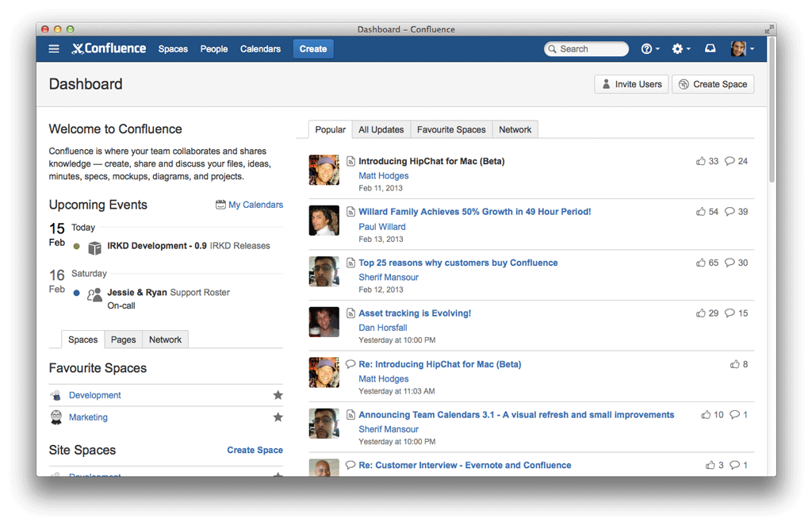This screenshot has width=812, height=526.
Task: Unfavourite the Development space star
Action: pyautogui.click(x=278, y=395)
